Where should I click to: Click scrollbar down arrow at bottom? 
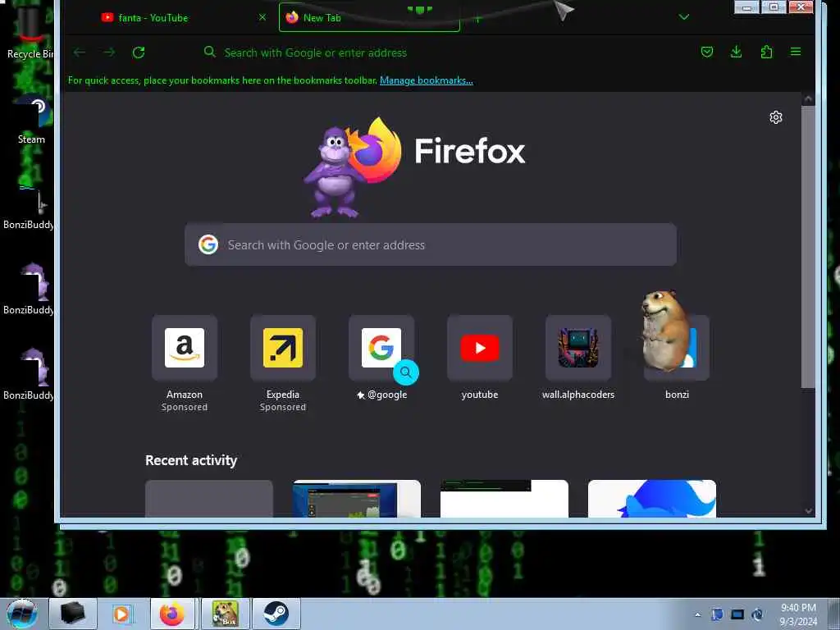pyautogui.click(x=808, y=510)
